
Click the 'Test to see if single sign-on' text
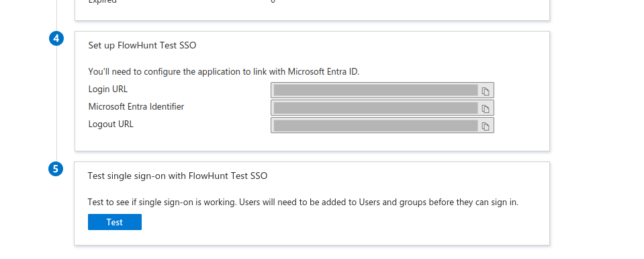[x=303, y=202]
